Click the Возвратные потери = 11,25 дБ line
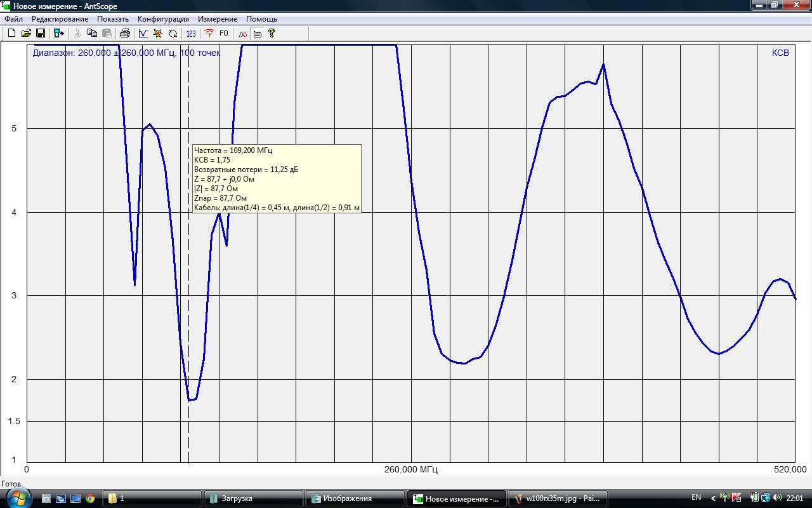Image resolution: width=812 pixels, height=508 pixels. tap(246, 170)
